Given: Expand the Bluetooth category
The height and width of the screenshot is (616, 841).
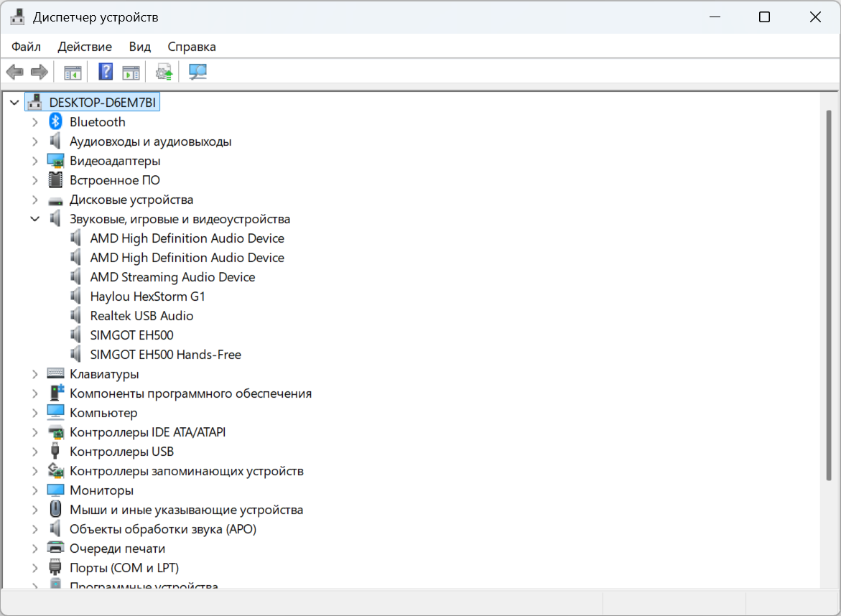Looking at the screenshot, I should (x=35, y=122).
